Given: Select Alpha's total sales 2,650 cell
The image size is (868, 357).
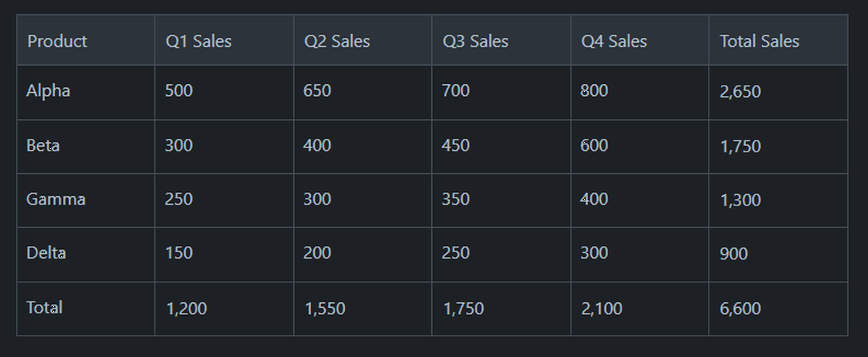Looking at the screenshot, I should (x=740, y=92).
